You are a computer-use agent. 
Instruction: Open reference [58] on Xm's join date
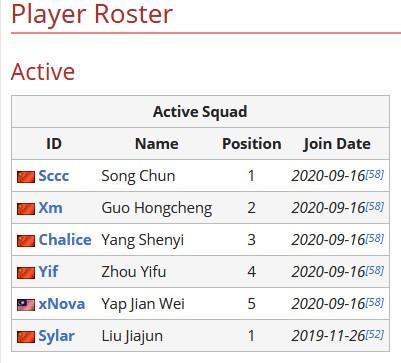[375, 206]
